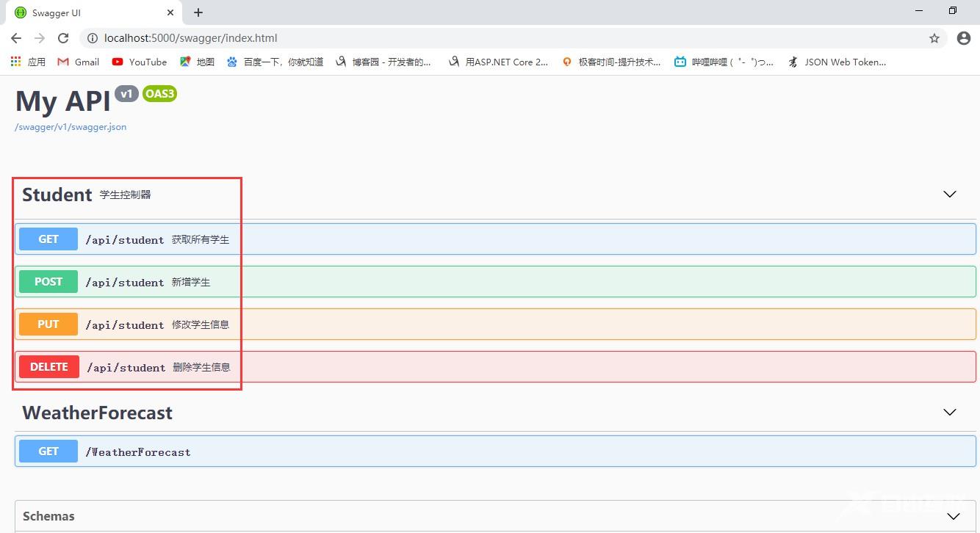This screenshot has height=533, width=980.
Task: Restore down the Chrome window
Action: tap(953, 10)
